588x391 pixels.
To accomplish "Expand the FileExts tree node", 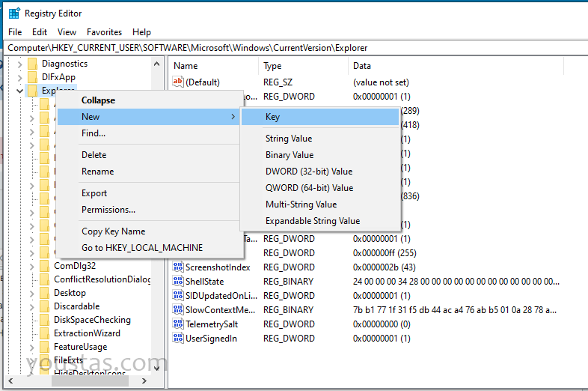I will (x=32, y=361).
